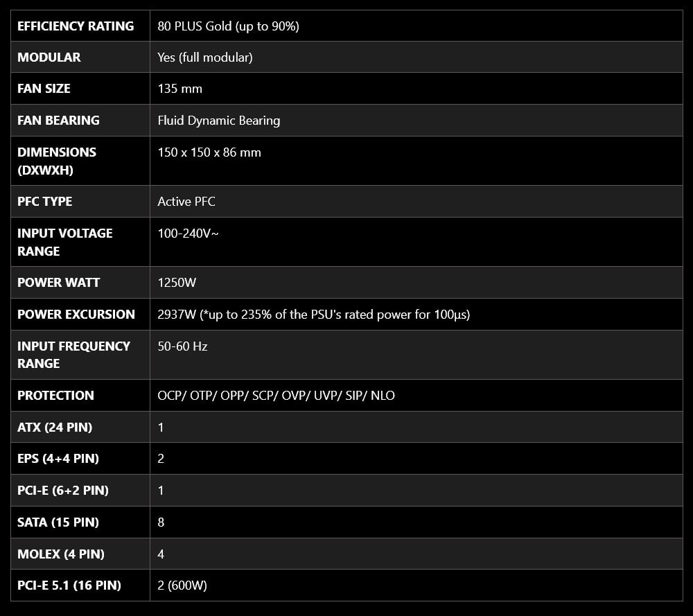Screen dimensions: 693x616
Task: Click the '135 mm' fan size value
Action: click(x=180, y=89)
